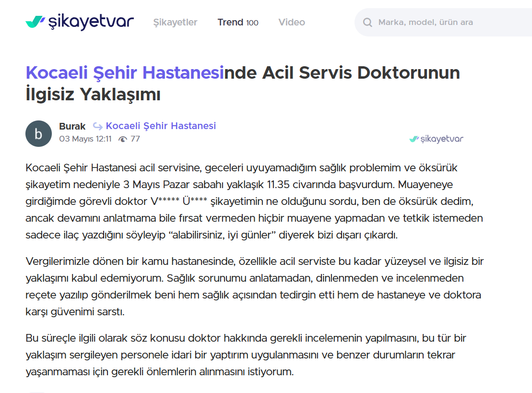Click the view count number 77
The width and height of the screenshot is (532, 393).
tap(135, 139)
